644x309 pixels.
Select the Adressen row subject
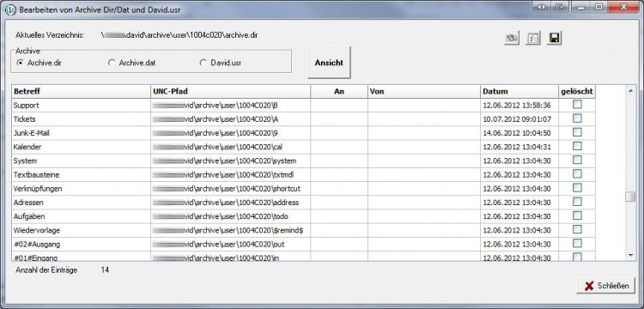[x=28, y=203]
